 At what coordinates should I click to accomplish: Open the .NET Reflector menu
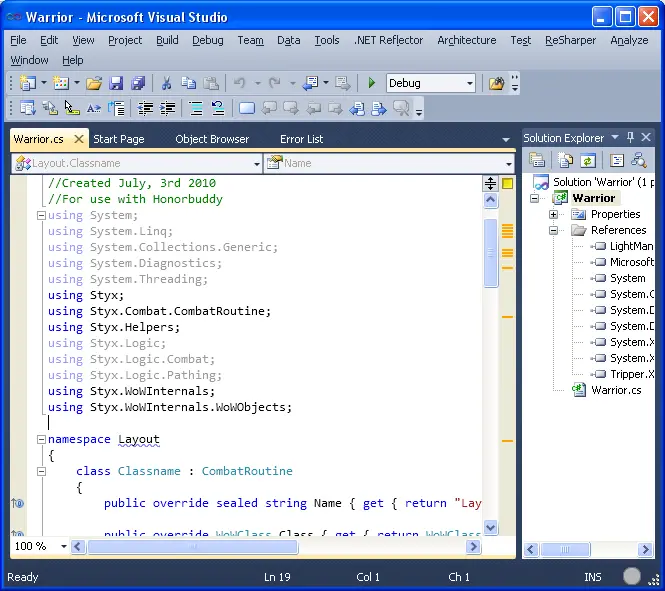tap(388, 40)
